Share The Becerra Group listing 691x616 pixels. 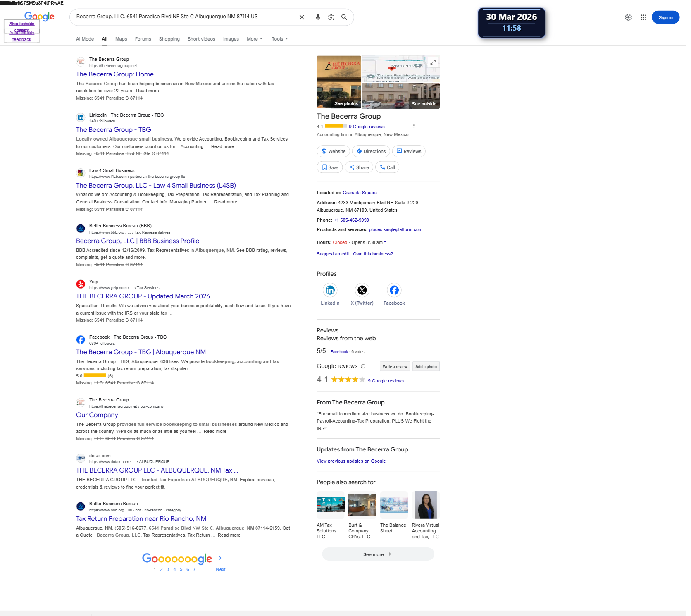(359, 167)
